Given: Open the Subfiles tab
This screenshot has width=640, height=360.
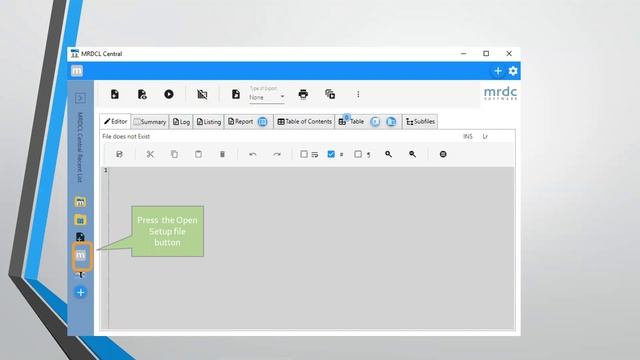Looking at the screenshot, I should pyautogui.click(x=420, y=122).
